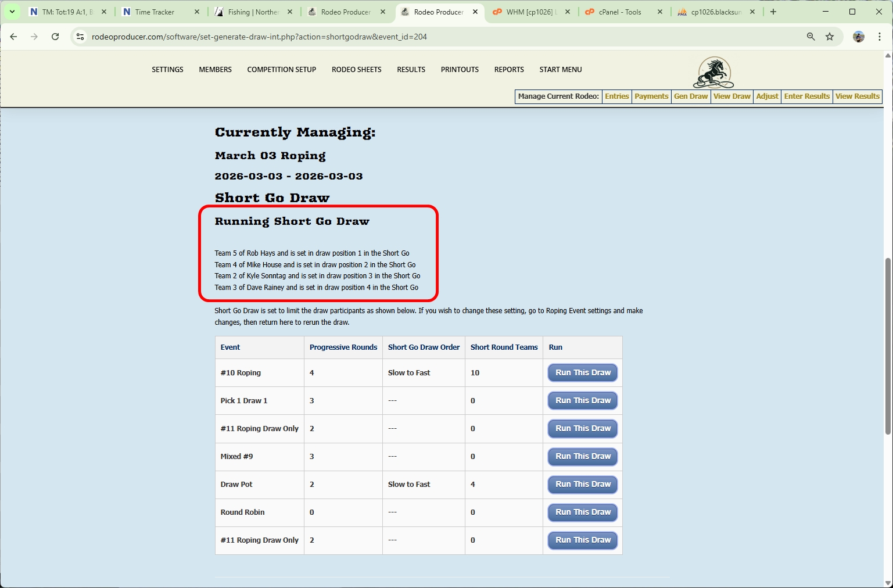
Task: Switch to the cPanel - Tools tab
Action: click(620, 12)
